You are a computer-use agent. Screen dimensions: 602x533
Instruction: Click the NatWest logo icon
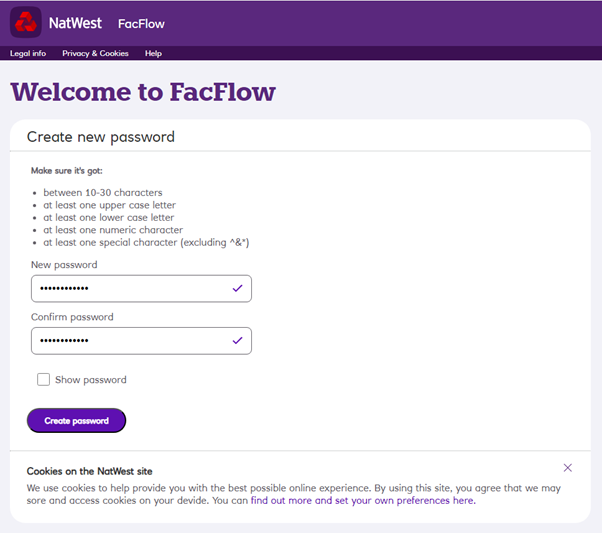pos(25,22)
